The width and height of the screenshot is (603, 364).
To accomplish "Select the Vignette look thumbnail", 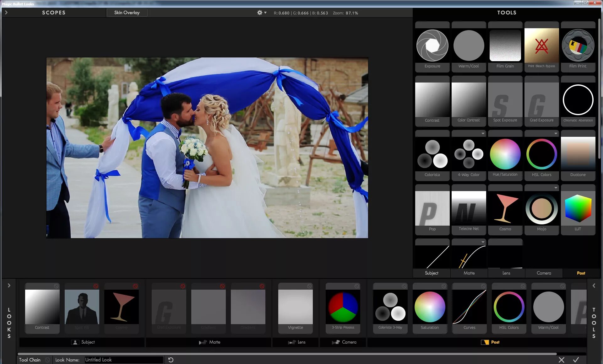I will [295, 307].
